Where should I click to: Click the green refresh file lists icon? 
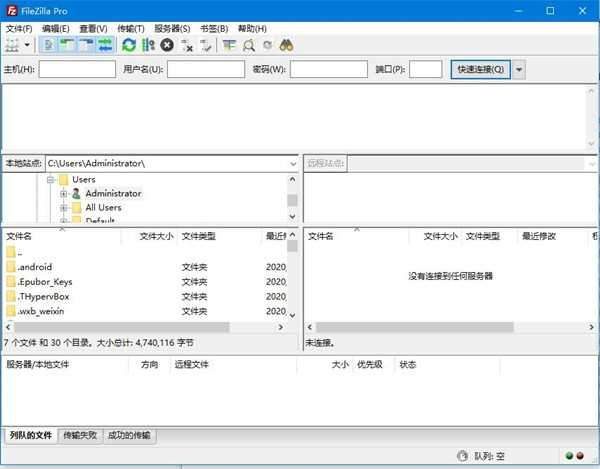tap(129, 45)
